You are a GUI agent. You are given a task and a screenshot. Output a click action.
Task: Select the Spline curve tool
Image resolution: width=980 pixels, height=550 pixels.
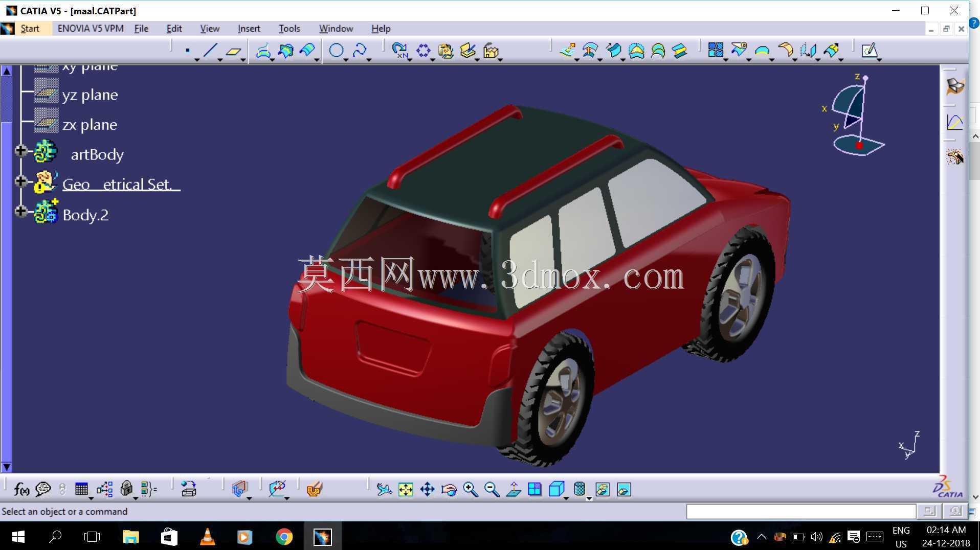(360, 51)
